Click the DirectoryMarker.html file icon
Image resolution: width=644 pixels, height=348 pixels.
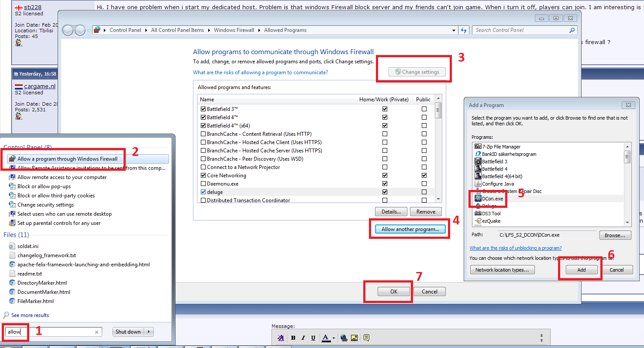tap(12, 283)
